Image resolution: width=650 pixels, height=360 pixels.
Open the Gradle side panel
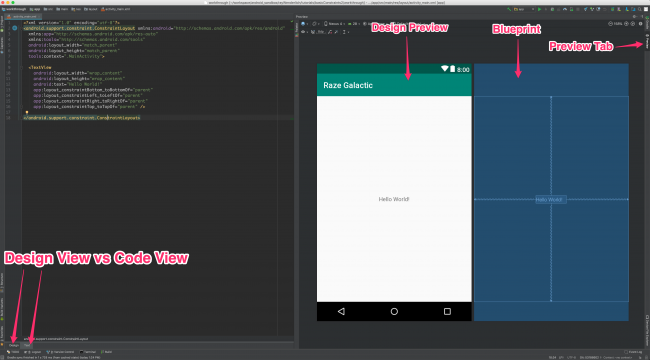[x=647, y=23]
